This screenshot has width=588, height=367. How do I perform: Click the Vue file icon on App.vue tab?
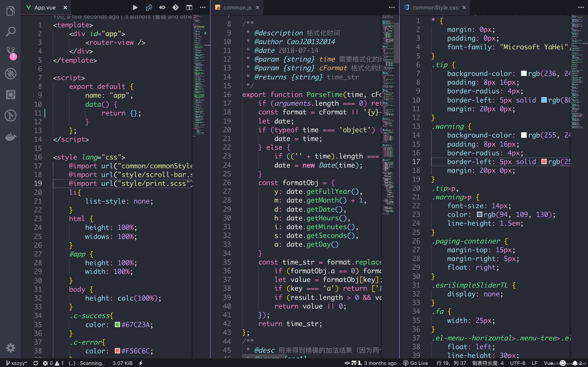28,8
